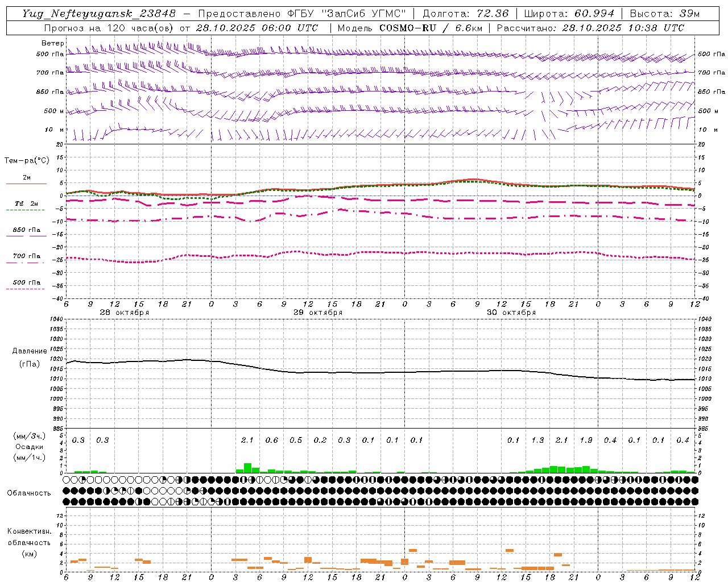Select the 'Предоставлено ФГБУ ЗапСиб УГМС' provider text
The image size is (728, 582).
tap(302, 14)
